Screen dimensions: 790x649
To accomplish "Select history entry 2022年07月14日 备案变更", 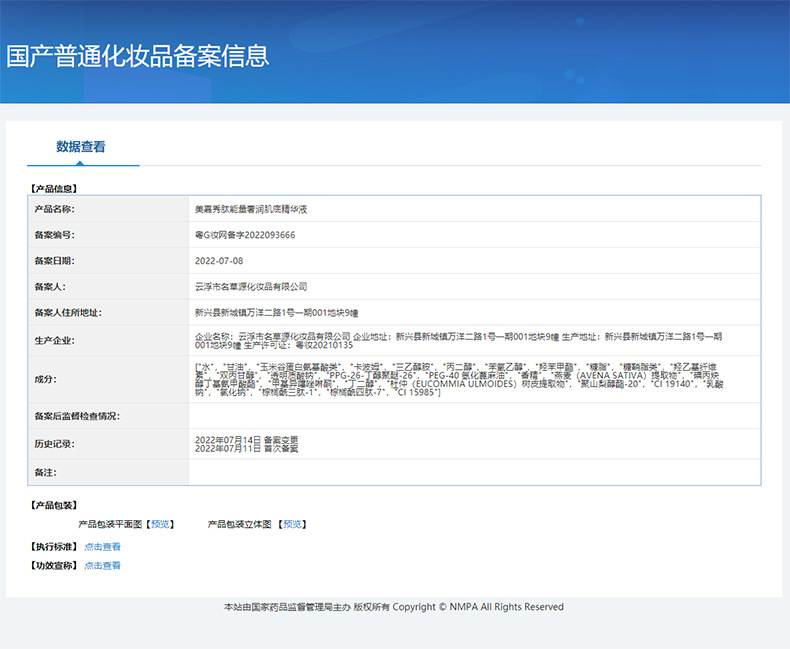I will [246, 440].
